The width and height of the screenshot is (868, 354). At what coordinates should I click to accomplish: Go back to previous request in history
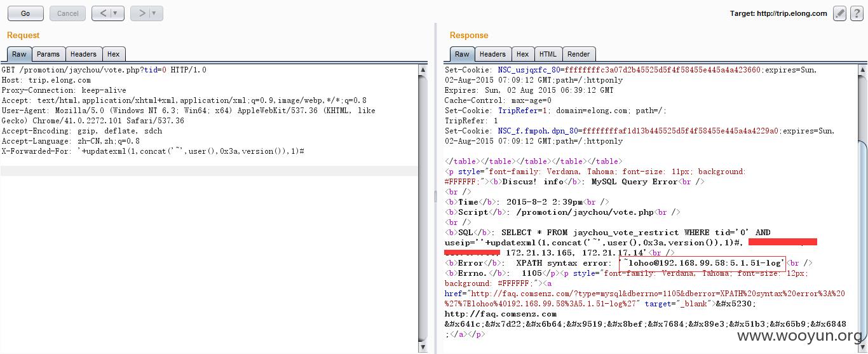(x=103, y=13)
